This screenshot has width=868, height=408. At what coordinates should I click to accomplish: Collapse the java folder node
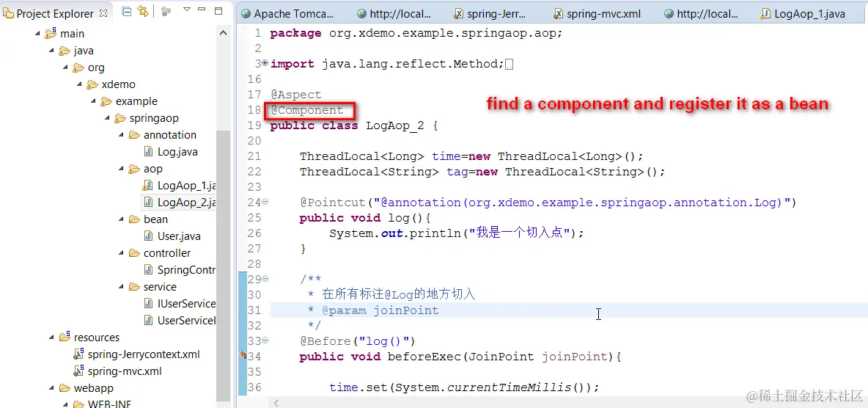(52, 51)
